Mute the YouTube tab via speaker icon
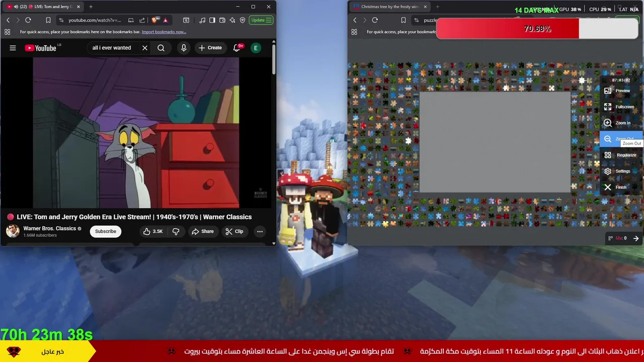This screenshot has width=644, height=362. point(16,7)
